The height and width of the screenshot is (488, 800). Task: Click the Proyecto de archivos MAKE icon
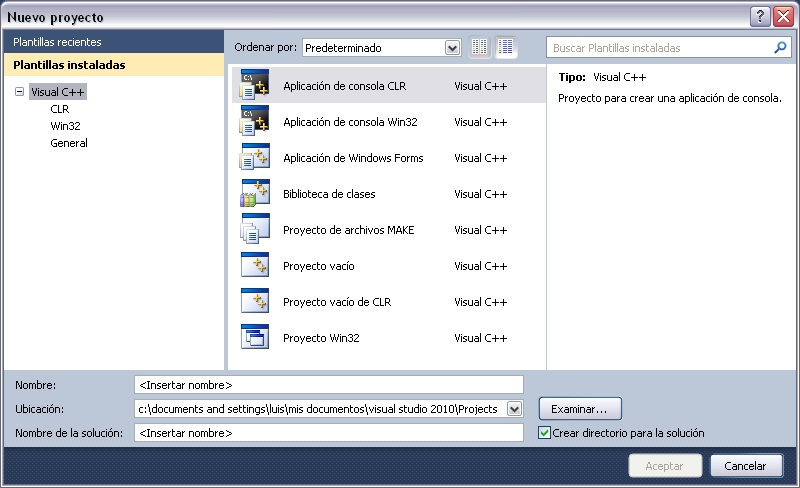tap(255, 229)
